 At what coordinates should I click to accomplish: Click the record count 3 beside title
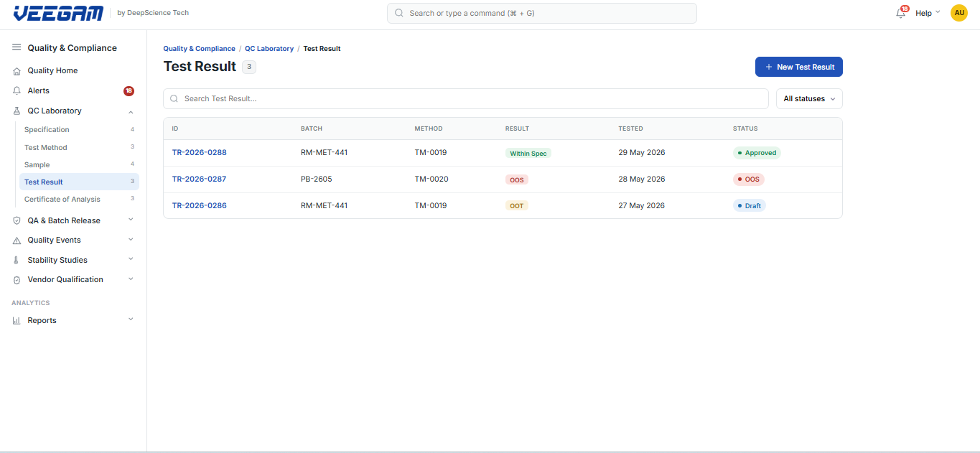click(x=249, y=67)
